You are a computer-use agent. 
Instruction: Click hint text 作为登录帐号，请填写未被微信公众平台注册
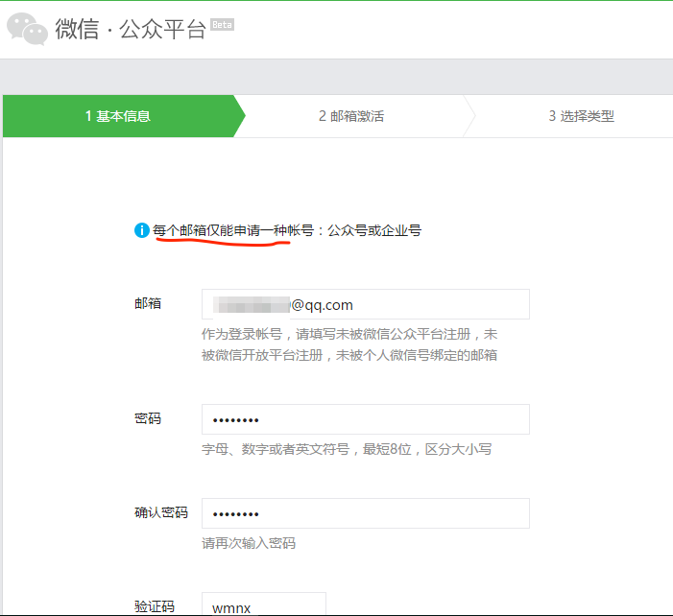tap(336, 334)
